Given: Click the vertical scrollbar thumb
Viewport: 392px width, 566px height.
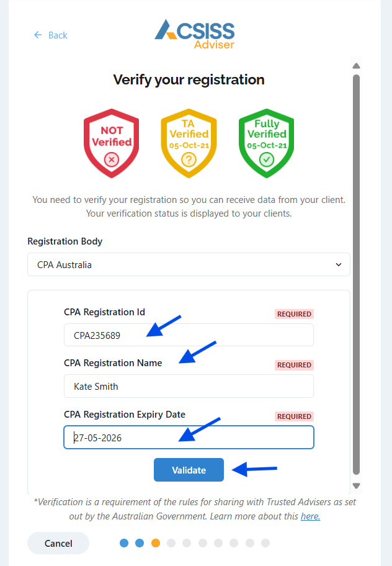Looking at the screenshot, I should 356,273.
